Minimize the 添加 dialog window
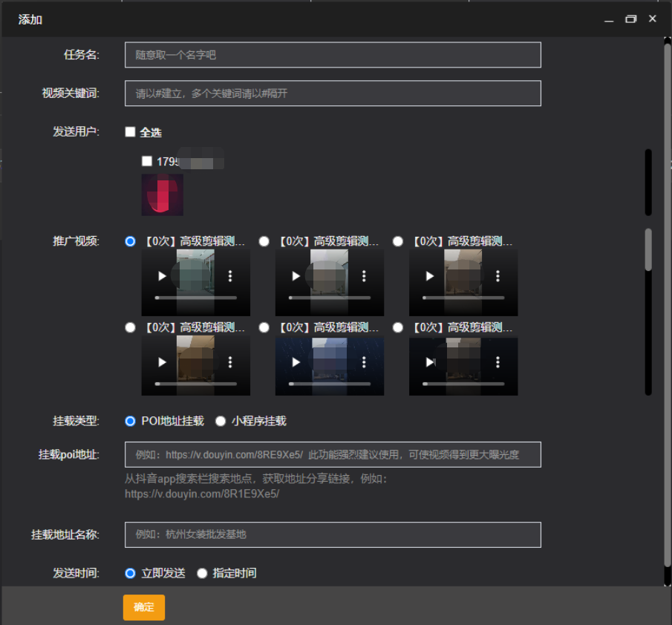 coord(609,19)
